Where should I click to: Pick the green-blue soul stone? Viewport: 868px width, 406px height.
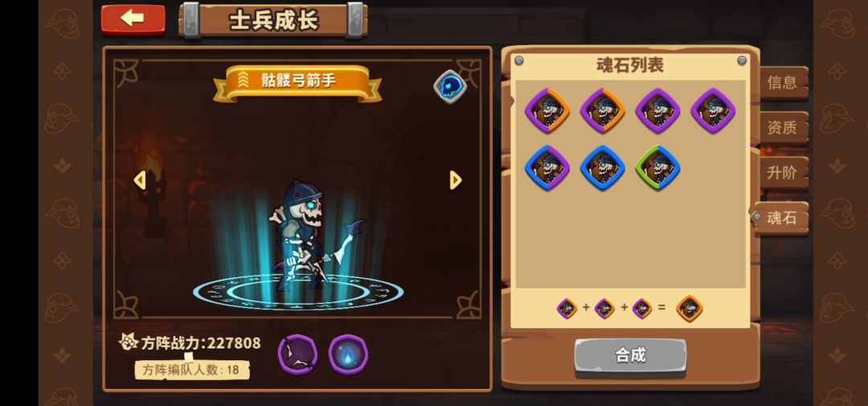coord(657,167)
